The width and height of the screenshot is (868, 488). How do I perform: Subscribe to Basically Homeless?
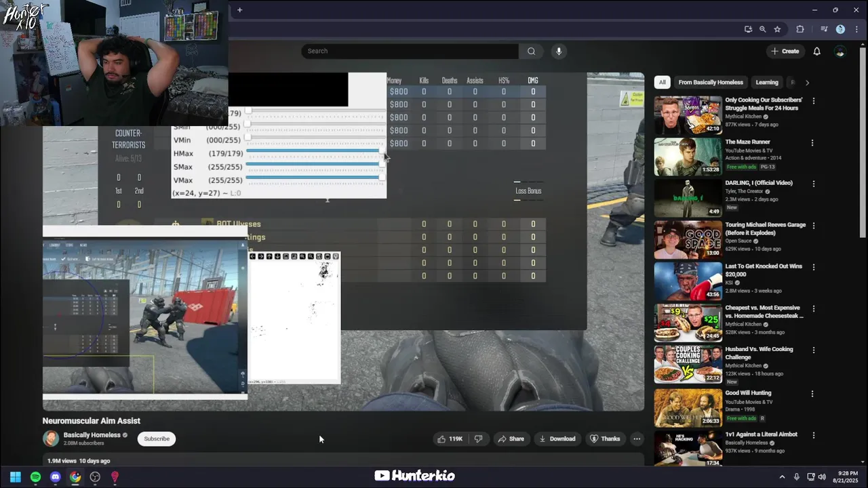(157, 439)
